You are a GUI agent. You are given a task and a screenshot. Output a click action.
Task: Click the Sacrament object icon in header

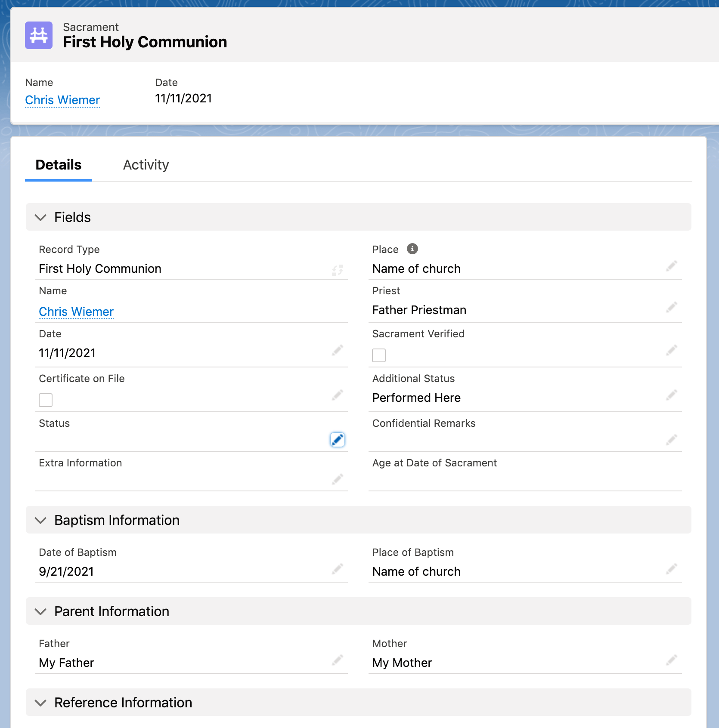[x=39, y=35]
